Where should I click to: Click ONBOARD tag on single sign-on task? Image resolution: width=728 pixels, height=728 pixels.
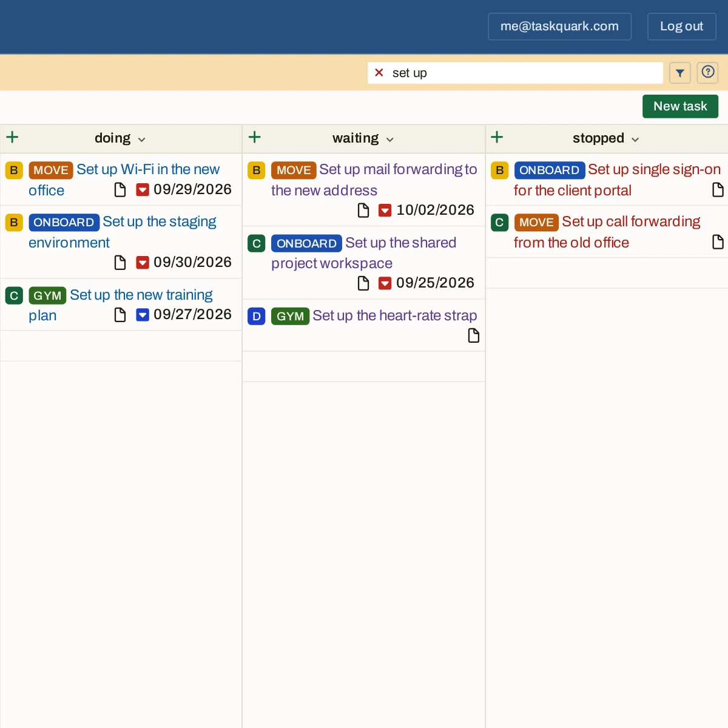(x=549, y=170)
